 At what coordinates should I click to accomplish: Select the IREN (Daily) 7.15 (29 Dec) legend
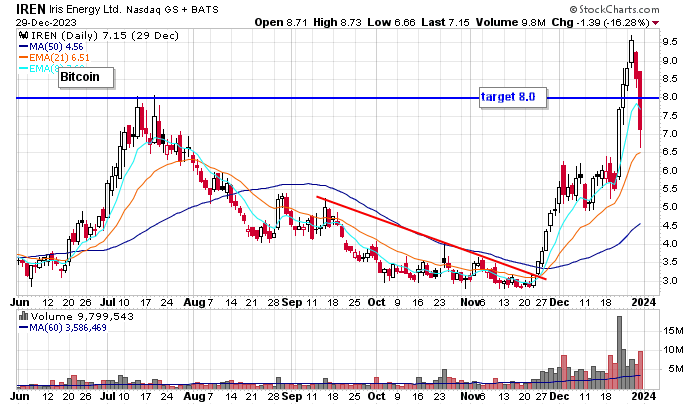(104, 36)
